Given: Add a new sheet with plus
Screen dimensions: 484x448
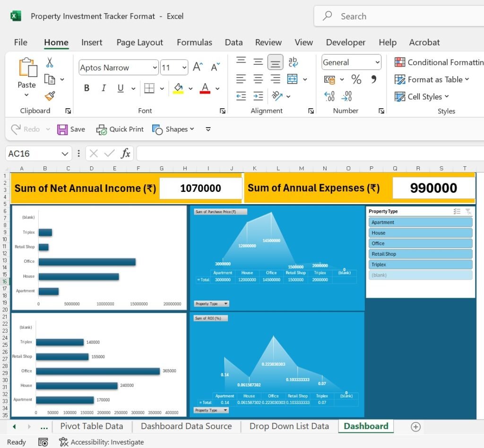Looking at the screenshot, I should 416,427.
